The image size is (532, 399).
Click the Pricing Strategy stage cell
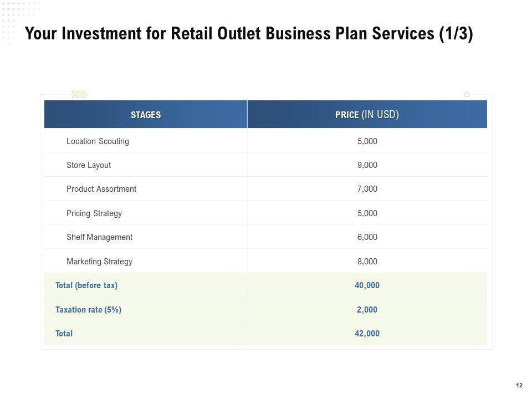94,213
